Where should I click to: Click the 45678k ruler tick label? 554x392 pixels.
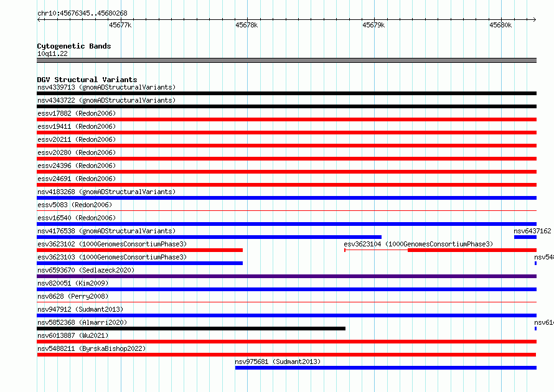coord(246,25)
